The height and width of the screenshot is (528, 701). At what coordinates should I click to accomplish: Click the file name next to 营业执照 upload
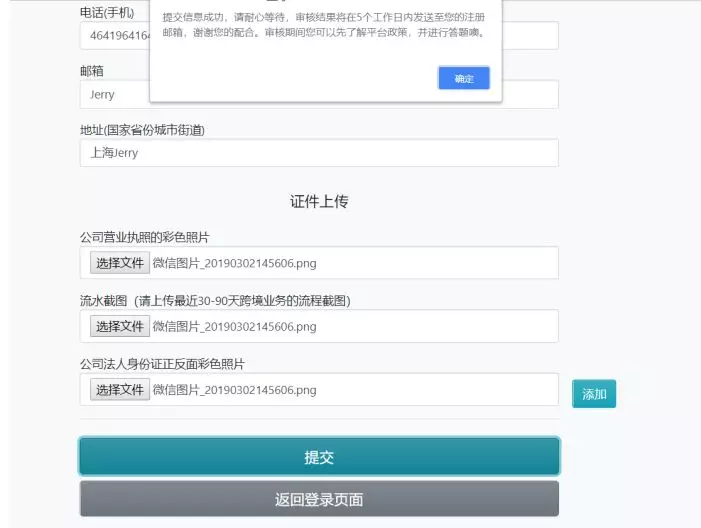pyautogui.click(x=234, y=263)
